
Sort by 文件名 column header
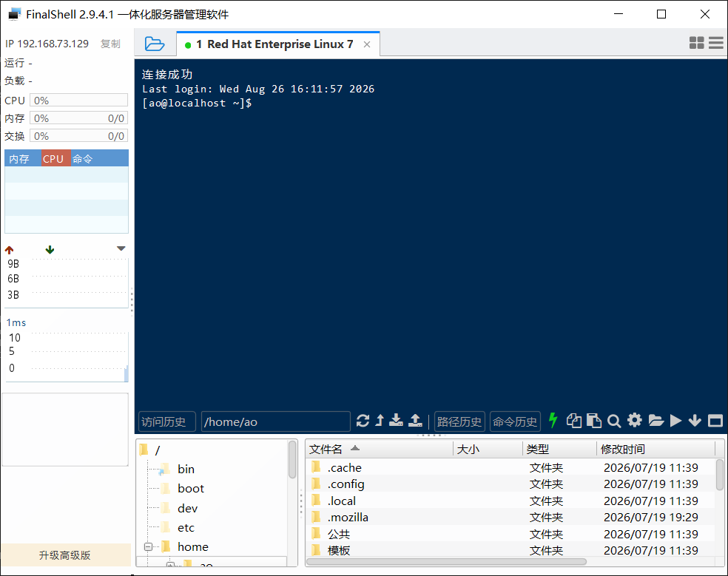click(379, 449)
